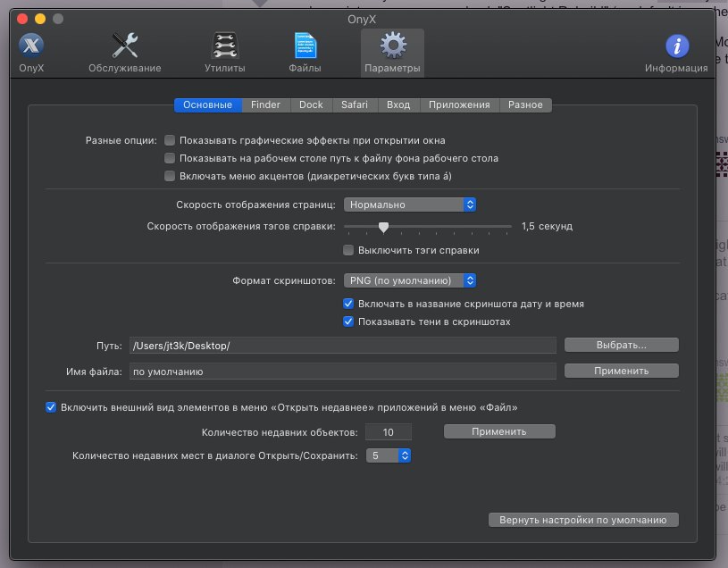The height and width of the screenshot is (568, 728).
Task: Open the Информация info icon
Action: coord(676,53)
